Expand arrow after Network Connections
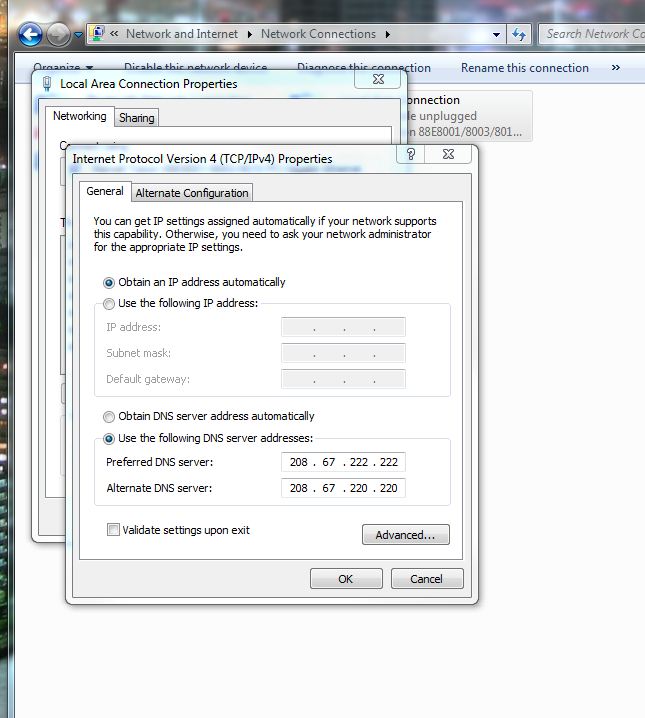Viewport: 645px width, 718px height. [388, 34]
